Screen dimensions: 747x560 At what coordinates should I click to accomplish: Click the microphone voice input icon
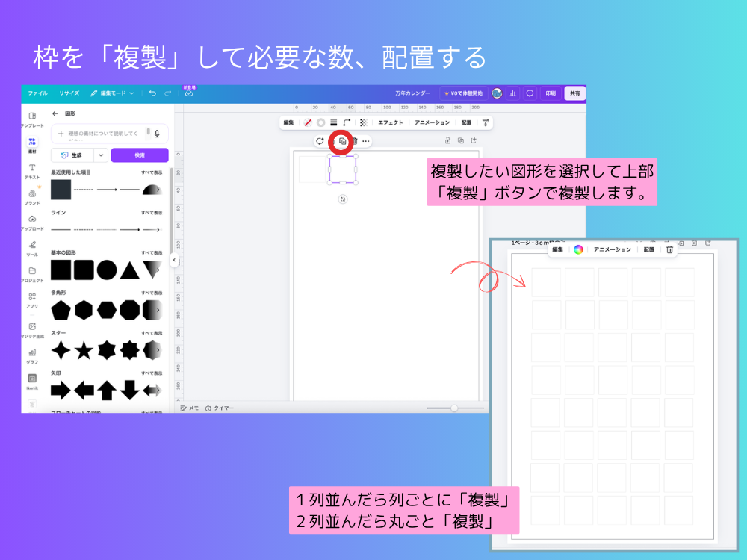[x=157, y=134]
